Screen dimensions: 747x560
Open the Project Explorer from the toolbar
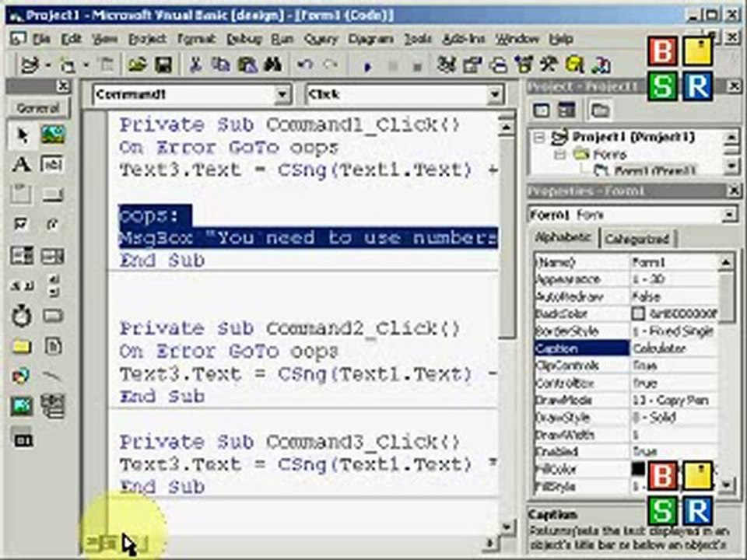pyautogui.click(x=447, y=65)
